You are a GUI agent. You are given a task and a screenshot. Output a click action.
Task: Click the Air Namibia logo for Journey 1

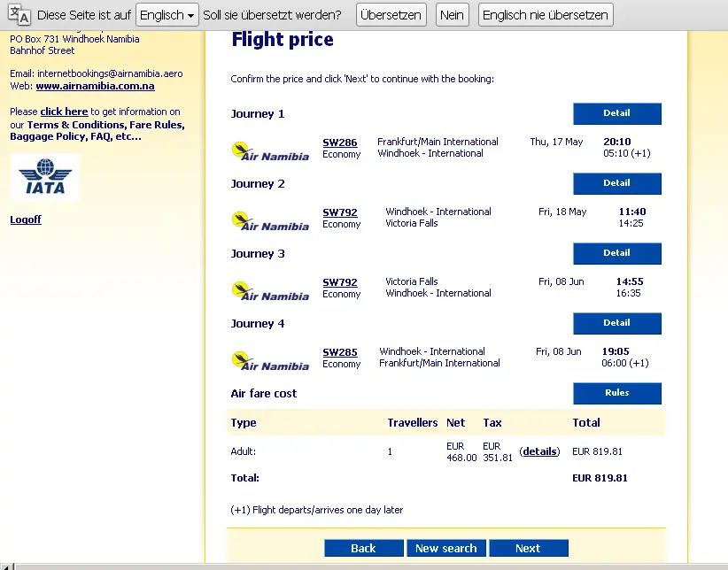(x=270, y=151)
